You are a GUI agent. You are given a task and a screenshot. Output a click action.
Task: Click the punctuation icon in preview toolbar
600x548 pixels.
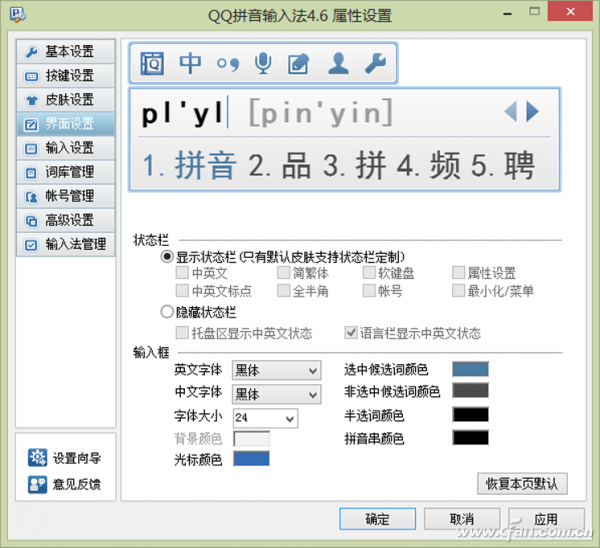(228, 64)
